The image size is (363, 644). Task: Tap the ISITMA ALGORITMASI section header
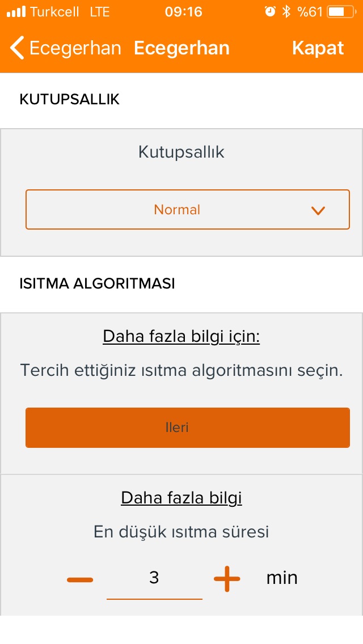[97, 283]
